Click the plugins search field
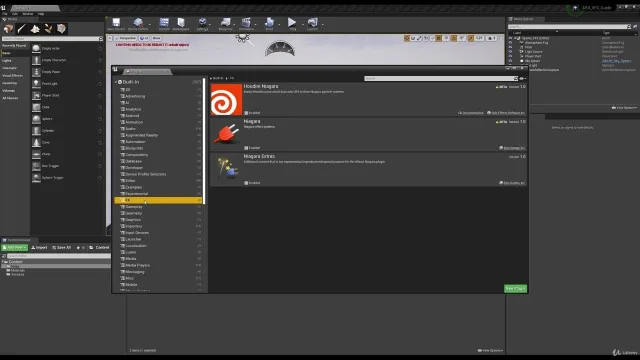 click(x=441, y=78)
